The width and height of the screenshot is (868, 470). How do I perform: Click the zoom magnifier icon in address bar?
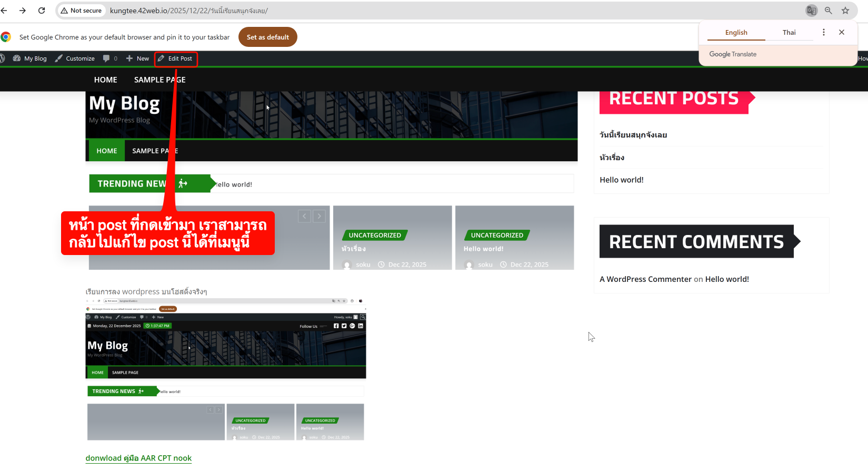coord(828,11)
